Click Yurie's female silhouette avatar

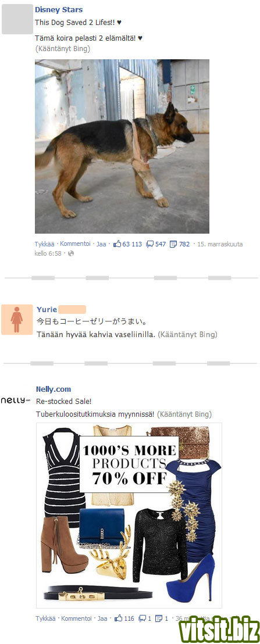[17, 320]
